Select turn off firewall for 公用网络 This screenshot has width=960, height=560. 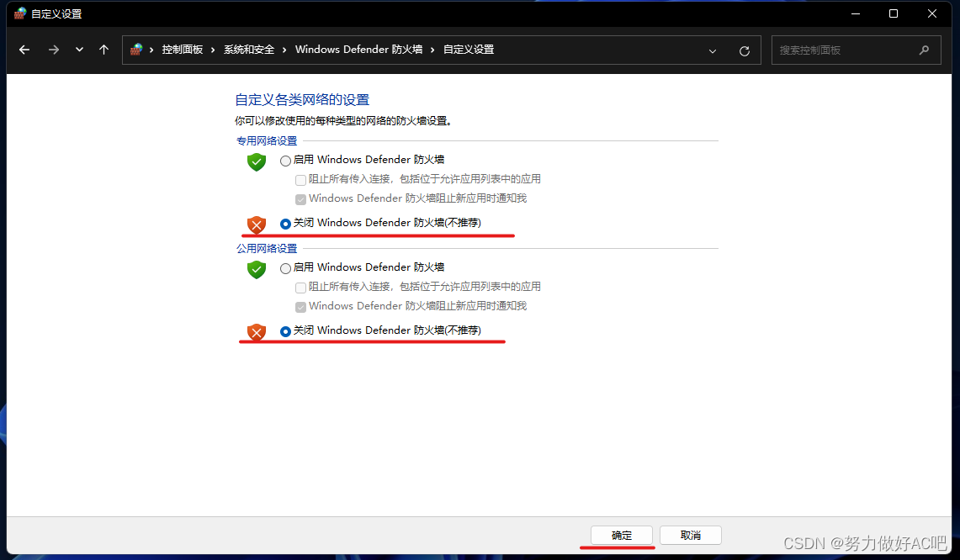click(x=285, y=332)
